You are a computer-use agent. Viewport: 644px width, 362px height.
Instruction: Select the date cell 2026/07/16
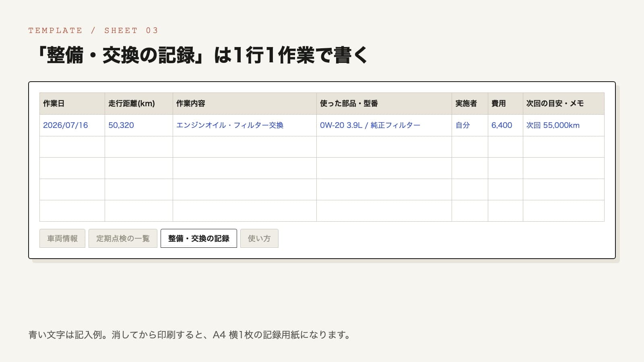coord(72,125)
